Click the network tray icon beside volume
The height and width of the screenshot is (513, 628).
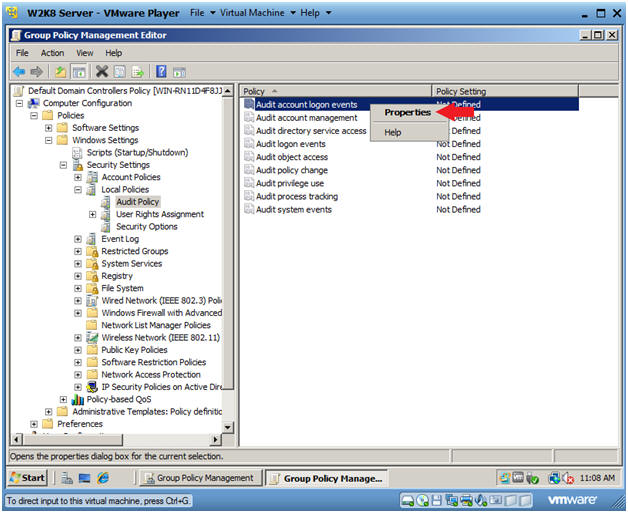(x=554, y=478)
